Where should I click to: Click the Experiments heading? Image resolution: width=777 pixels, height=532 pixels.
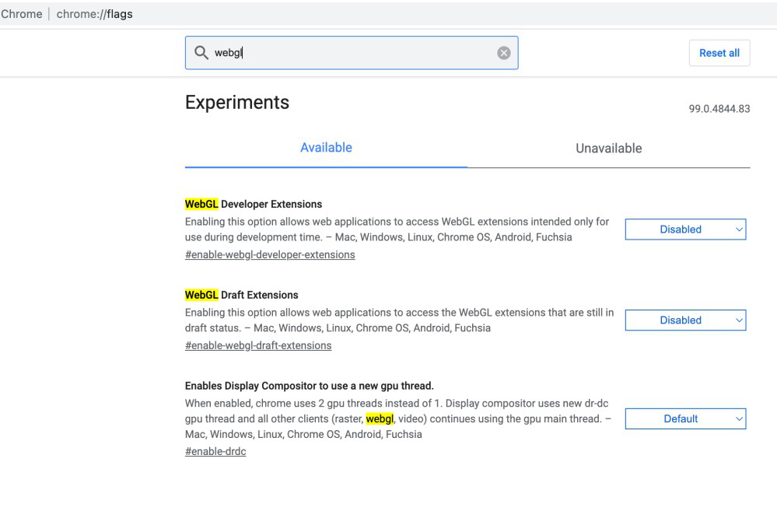[237, 102]
